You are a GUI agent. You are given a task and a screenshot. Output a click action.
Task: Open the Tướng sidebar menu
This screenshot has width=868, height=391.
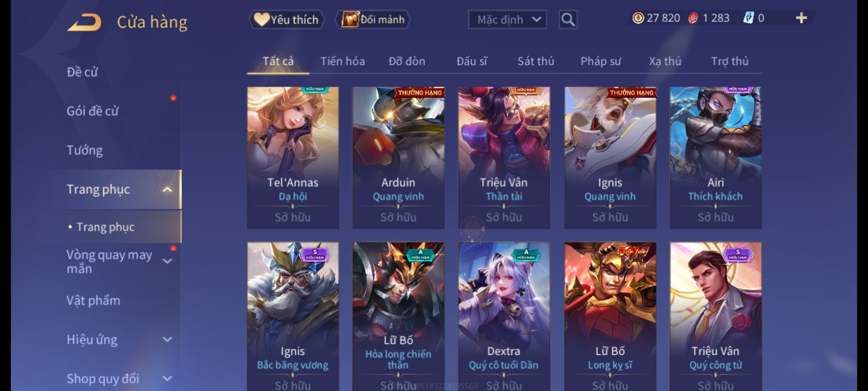click(x=85, y=150)
